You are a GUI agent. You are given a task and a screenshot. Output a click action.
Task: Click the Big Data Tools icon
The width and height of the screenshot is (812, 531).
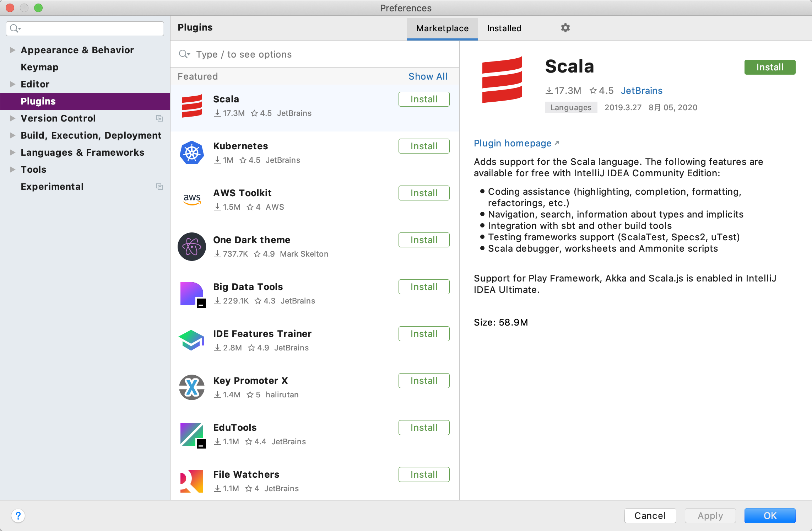(x=191, y=294)
